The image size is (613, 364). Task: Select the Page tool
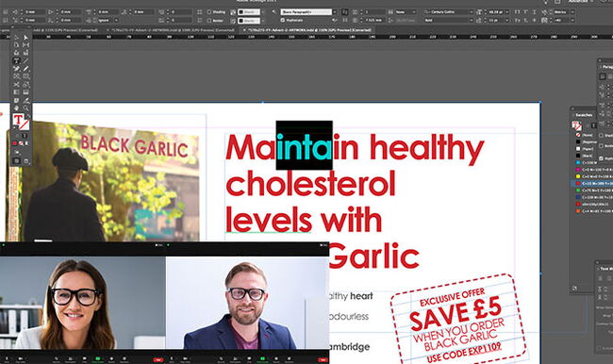click(16, 45)
